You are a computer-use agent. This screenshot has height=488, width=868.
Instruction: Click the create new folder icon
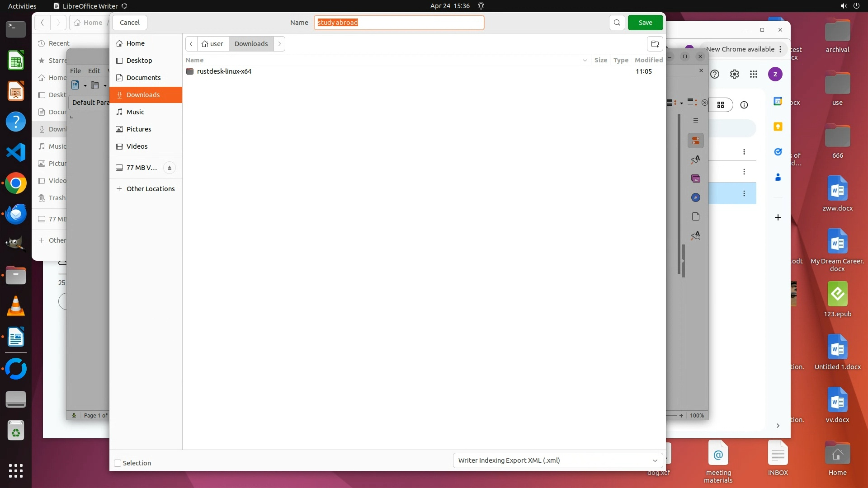click(x=655, y=44)
